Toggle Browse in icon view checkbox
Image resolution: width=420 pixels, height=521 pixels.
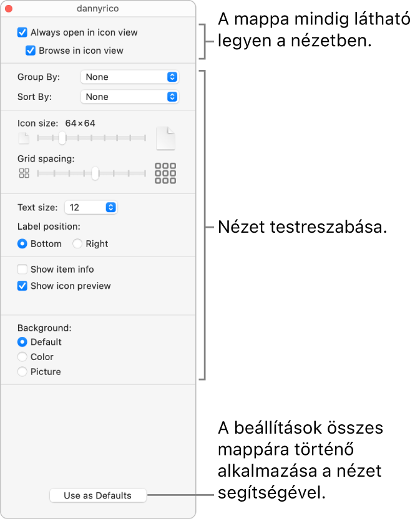[31, 51]
